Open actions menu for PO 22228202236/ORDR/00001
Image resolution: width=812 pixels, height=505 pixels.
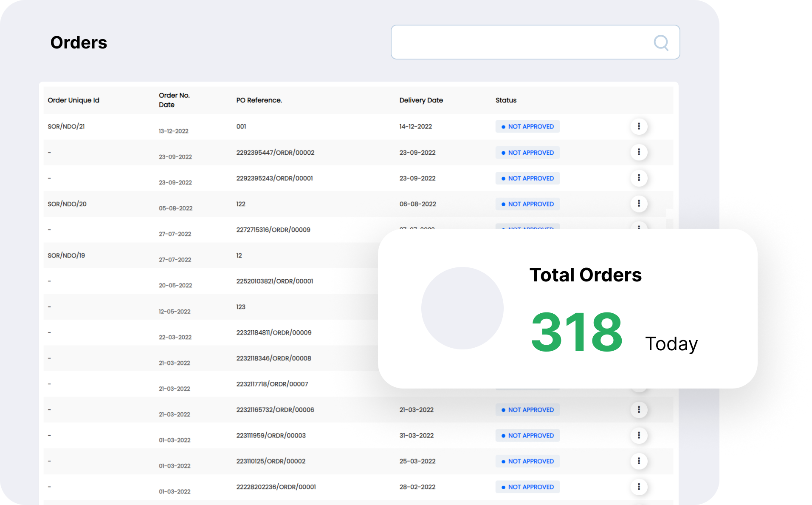click(x=638, y=487)
